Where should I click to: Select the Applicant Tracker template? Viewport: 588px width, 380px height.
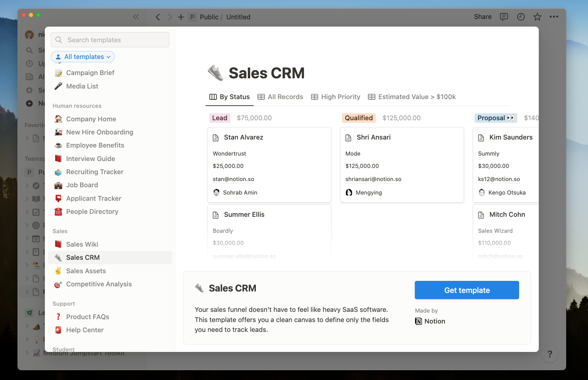pos(110,199)
